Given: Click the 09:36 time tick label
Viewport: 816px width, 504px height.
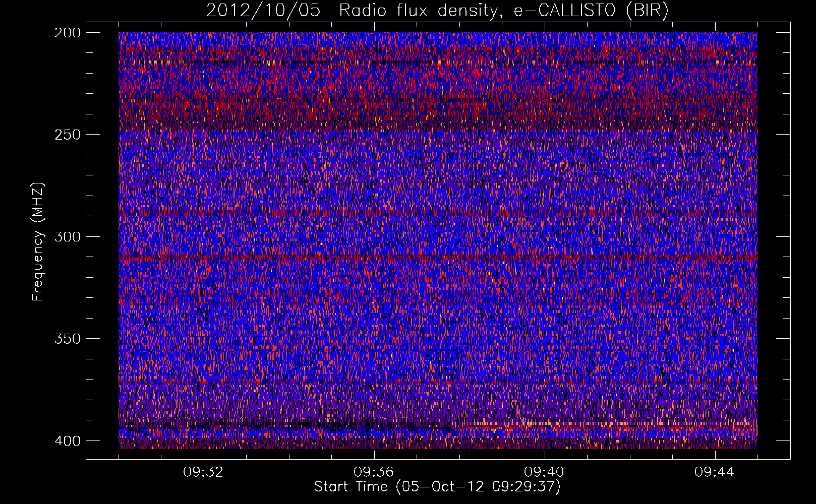Looking at the screenshot, I should [374, 472].
